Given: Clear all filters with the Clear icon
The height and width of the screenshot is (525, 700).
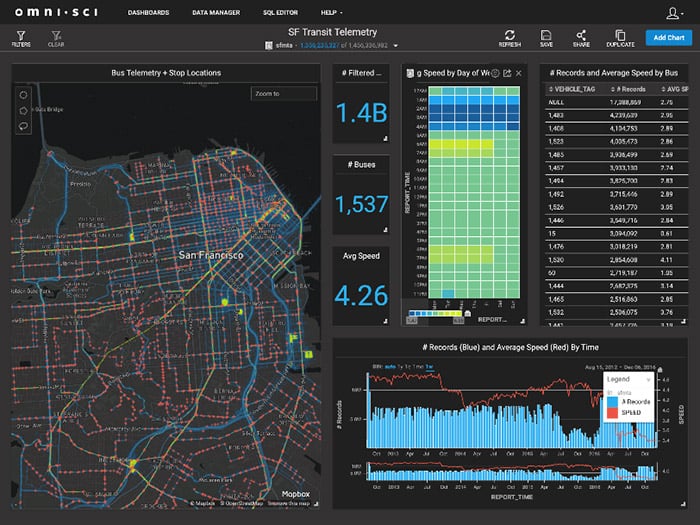Looking at the screenshot, I should pos(55,36).
